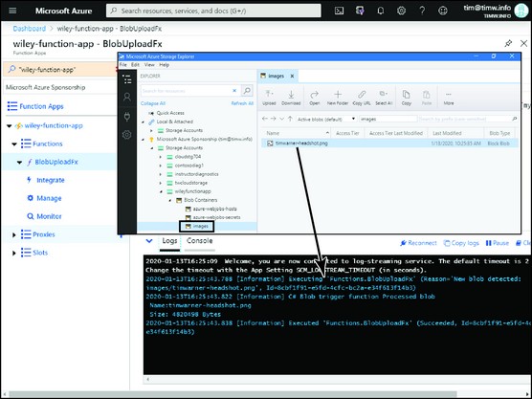
Task: Switch to the Logs tab
Action: pos(169,241)
